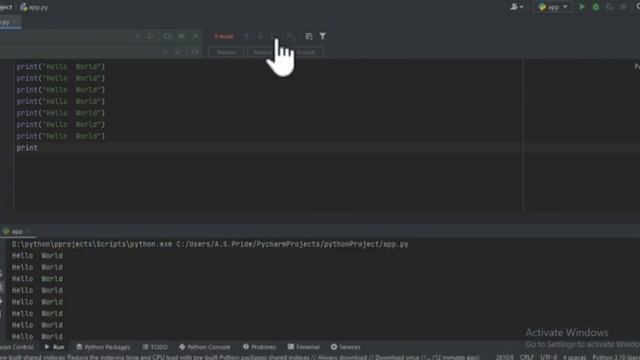Click the shared indexes notification message
Screen dimensions: 640x360
pyautogui.click(x=239, y=357)
